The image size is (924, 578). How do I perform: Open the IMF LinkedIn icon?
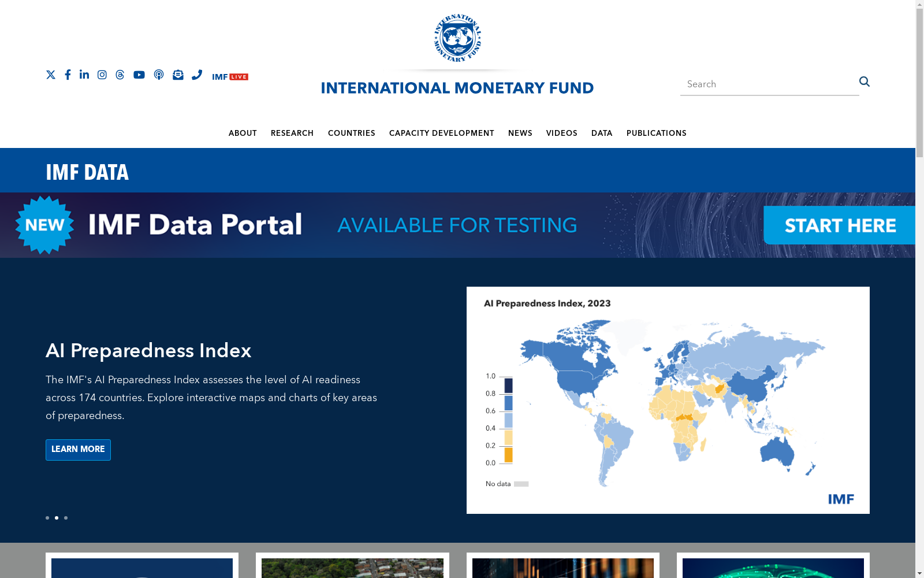[x=84, y=75]
